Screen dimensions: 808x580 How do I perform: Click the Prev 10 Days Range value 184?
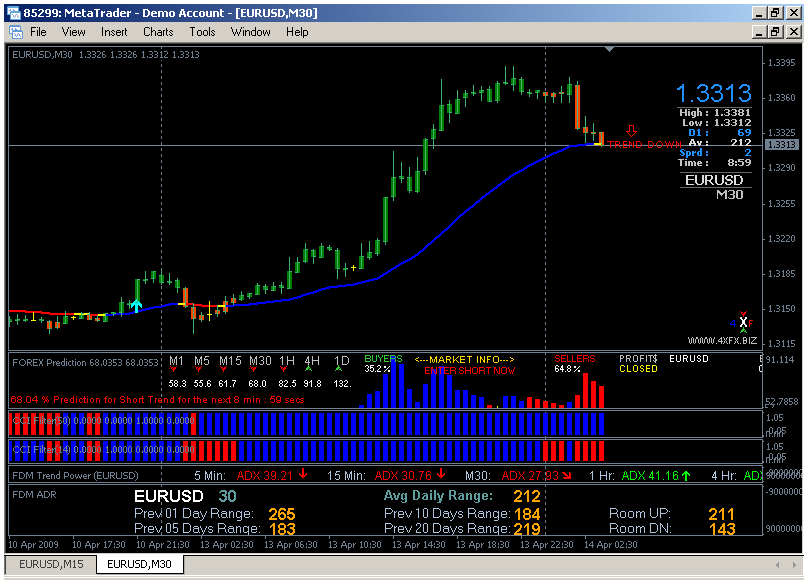point(527,514)
